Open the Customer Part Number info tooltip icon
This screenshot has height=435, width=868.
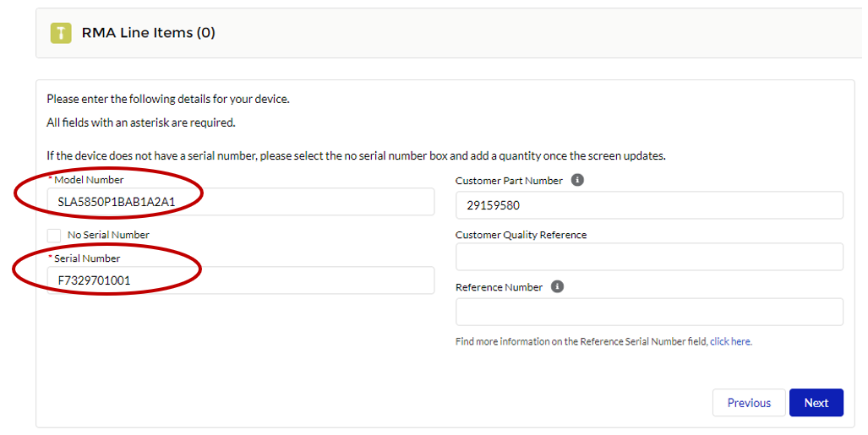click(x=577, y=181)
